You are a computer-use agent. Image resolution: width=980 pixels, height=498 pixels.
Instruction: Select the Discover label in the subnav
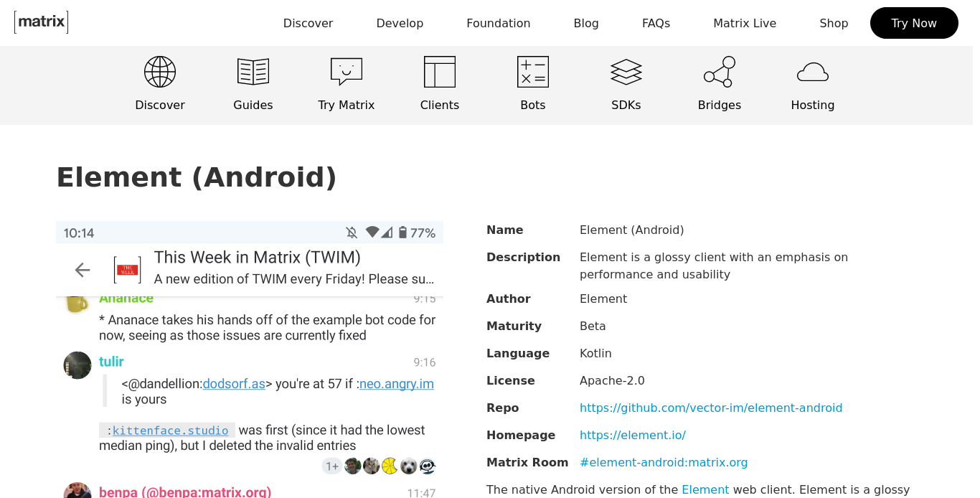pos(160,105)
